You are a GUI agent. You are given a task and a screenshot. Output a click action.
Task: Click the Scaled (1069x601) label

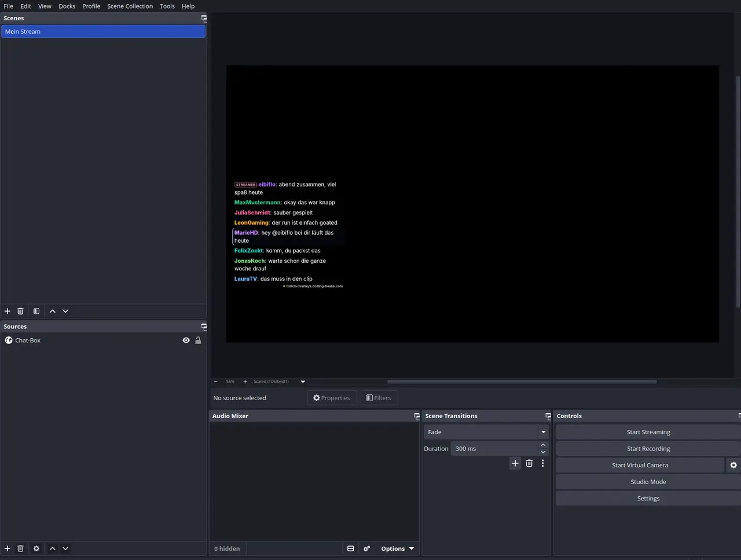271,382
